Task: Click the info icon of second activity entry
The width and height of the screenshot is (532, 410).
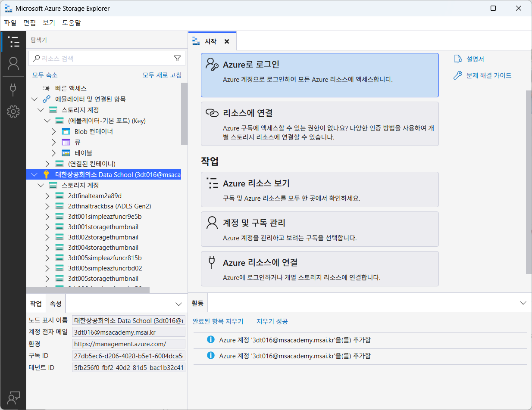Action: [x=211, y=356]
